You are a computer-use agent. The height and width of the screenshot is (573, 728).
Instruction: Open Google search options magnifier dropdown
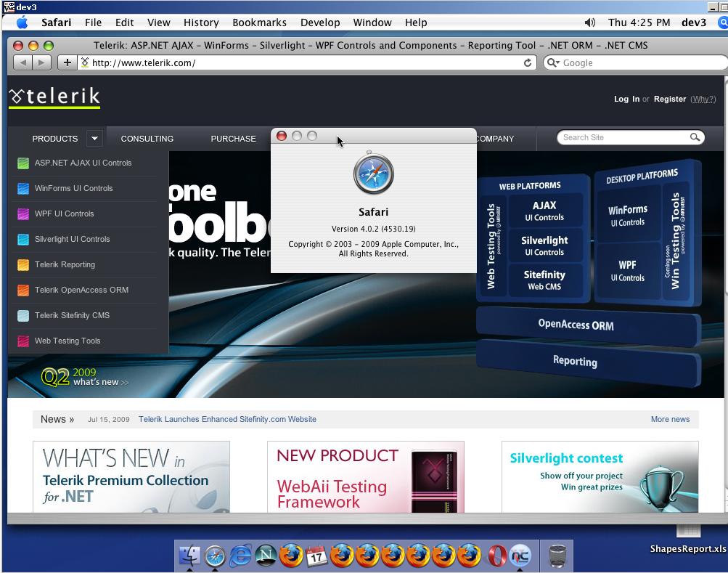click(553, 62)
